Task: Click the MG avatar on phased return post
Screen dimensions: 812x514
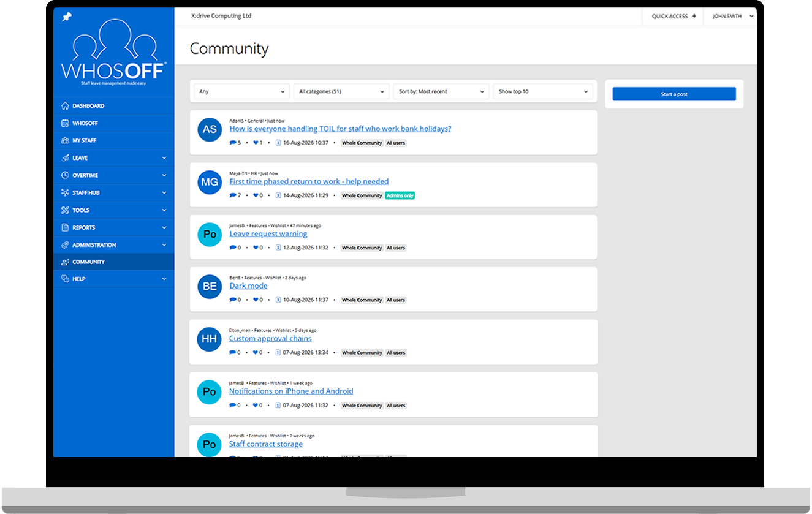Action: point(210,182)
